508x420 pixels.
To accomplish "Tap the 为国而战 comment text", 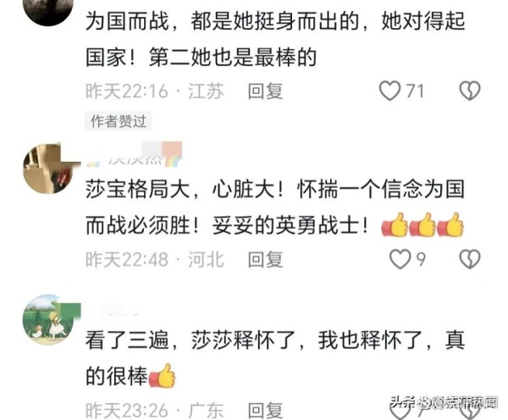I will [x=275, y=40].
